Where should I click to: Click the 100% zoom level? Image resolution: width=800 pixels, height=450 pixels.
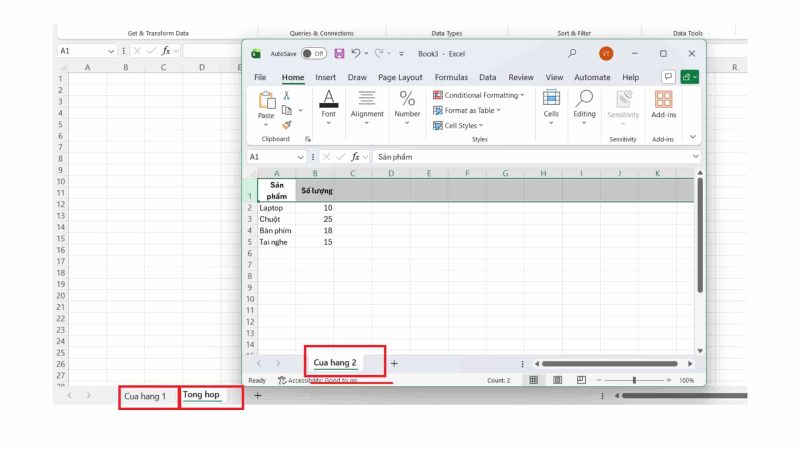click(686, 380)
